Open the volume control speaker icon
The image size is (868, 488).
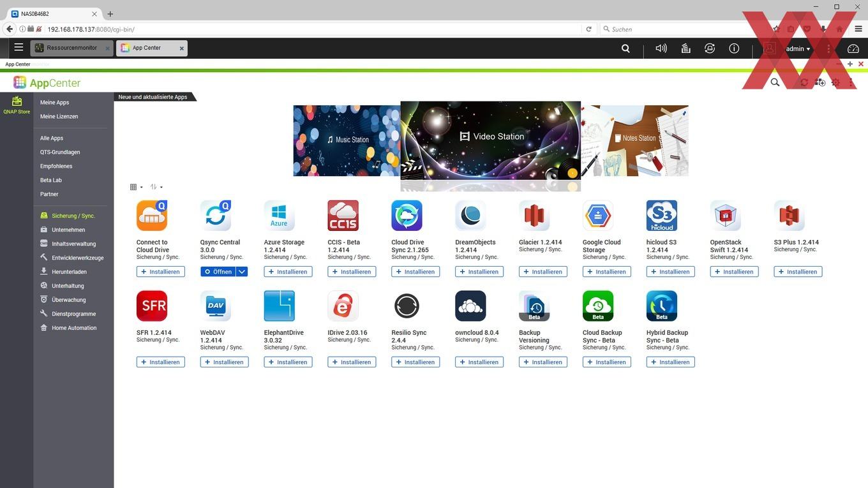tap(661, 48)
